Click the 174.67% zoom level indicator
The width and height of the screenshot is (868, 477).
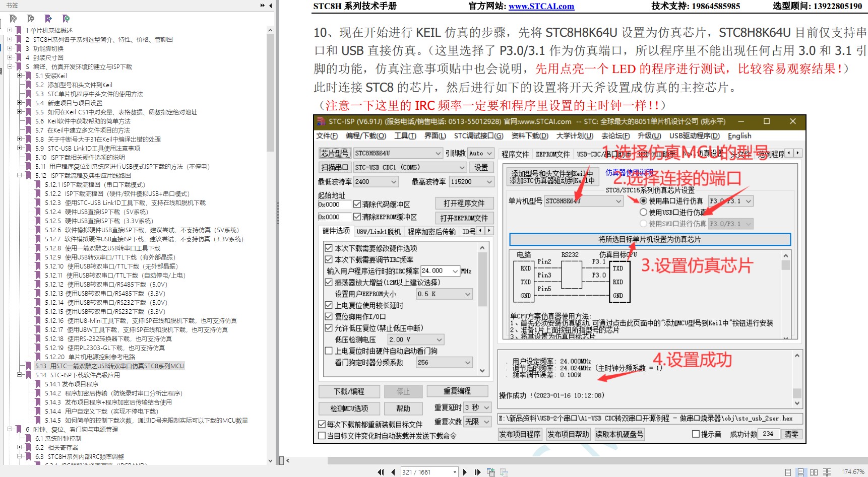pos(853,472)
